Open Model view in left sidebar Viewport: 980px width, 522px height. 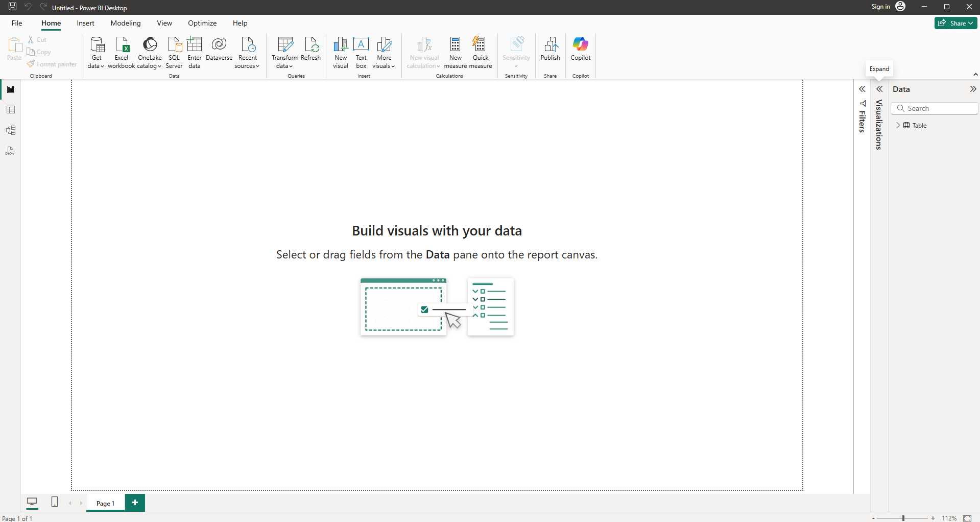click(11, 130)
